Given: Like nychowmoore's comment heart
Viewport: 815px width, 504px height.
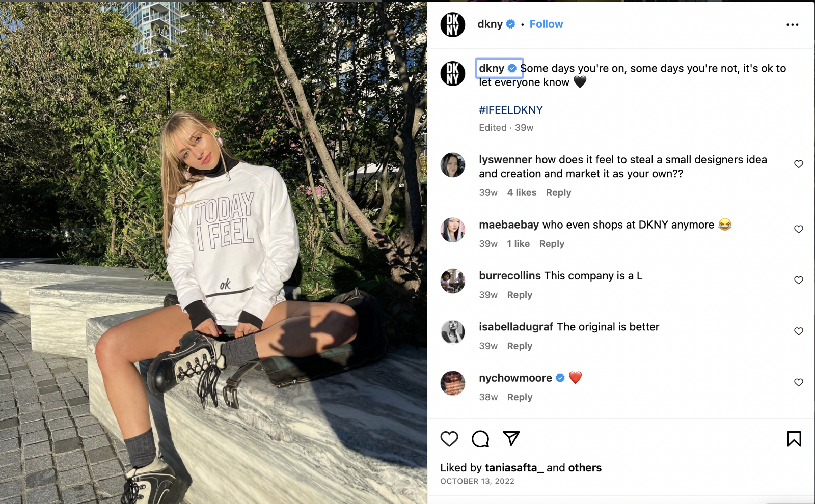Looking at the screenshot, I should coord(798,382).
